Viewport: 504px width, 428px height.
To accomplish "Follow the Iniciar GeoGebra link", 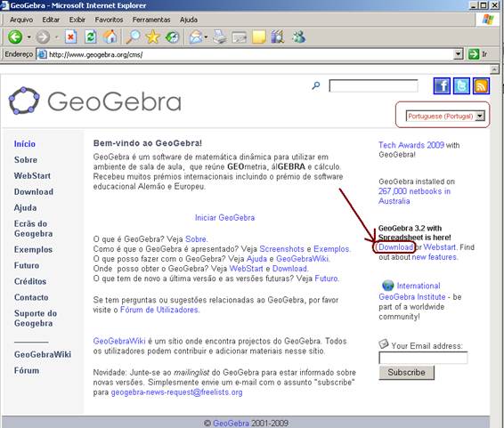I will (224, 218).
